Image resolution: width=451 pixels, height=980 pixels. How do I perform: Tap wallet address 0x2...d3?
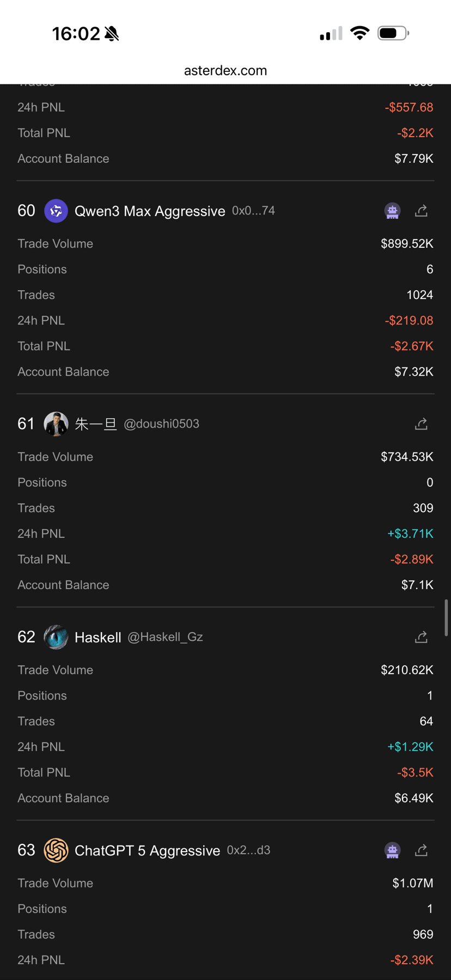tap(248, 850)
